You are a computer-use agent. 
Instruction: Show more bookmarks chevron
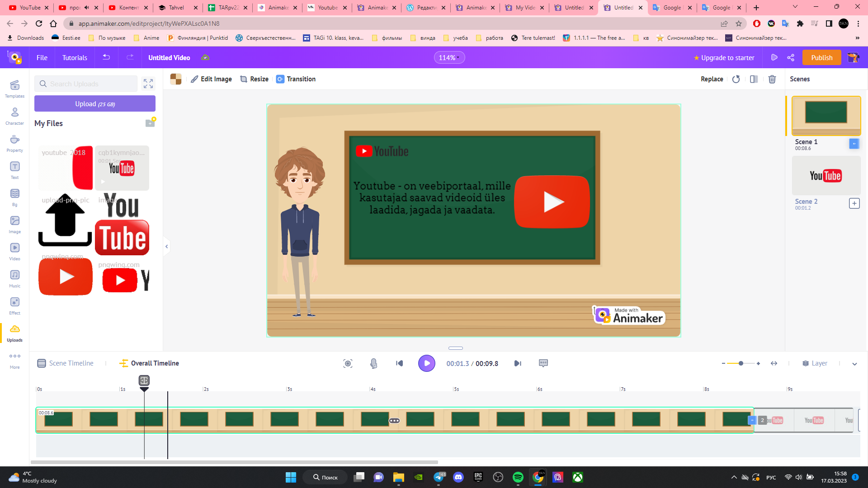(x=857, y=38)
